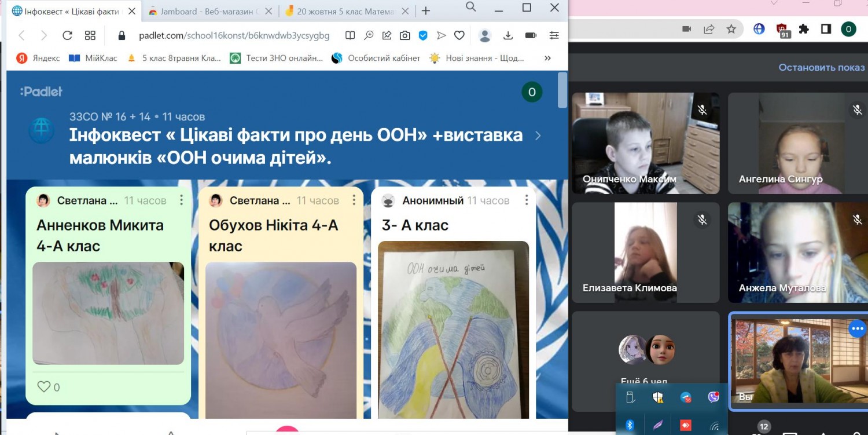Click the send arrow icon in Opera
868x435 pixels.
442,35
